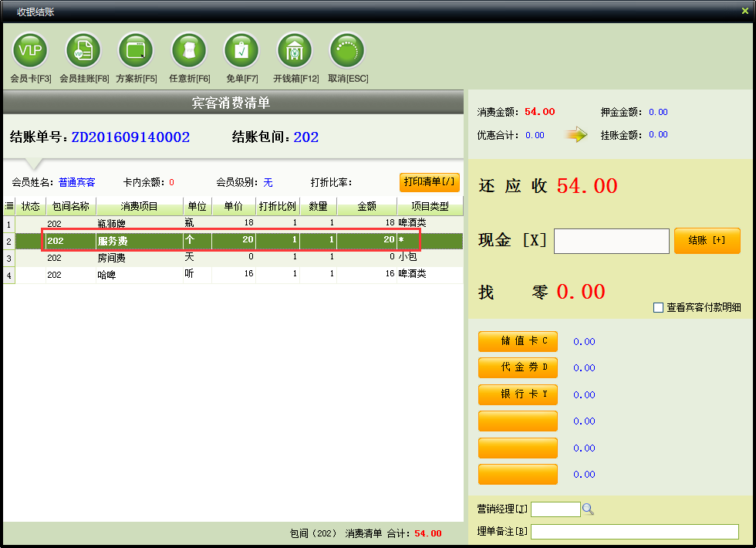Click the 会员级别 value 无
Image resolution: width=756 pixels, height=548 pixels.
268,182
